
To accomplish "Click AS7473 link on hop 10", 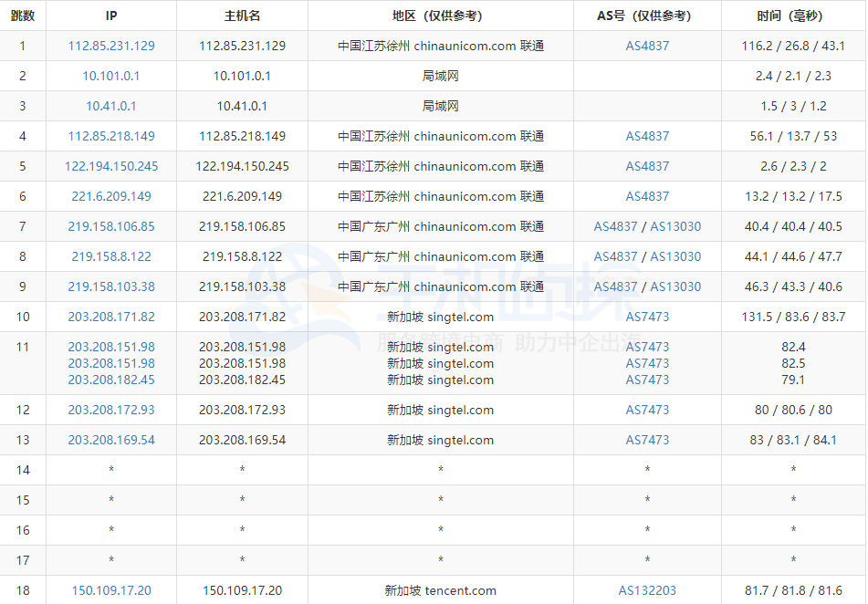I will [647, 317].
